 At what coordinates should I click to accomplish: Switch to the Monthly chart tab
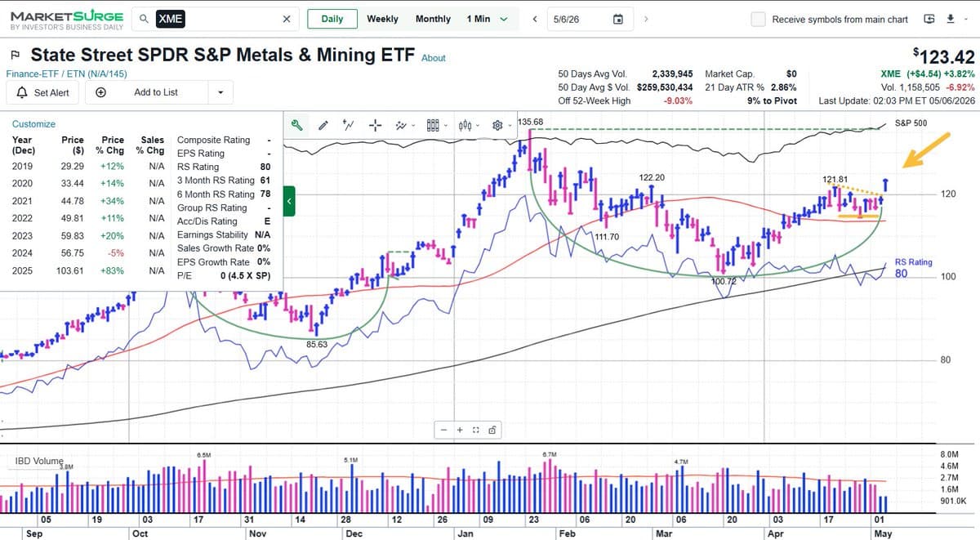433,19
